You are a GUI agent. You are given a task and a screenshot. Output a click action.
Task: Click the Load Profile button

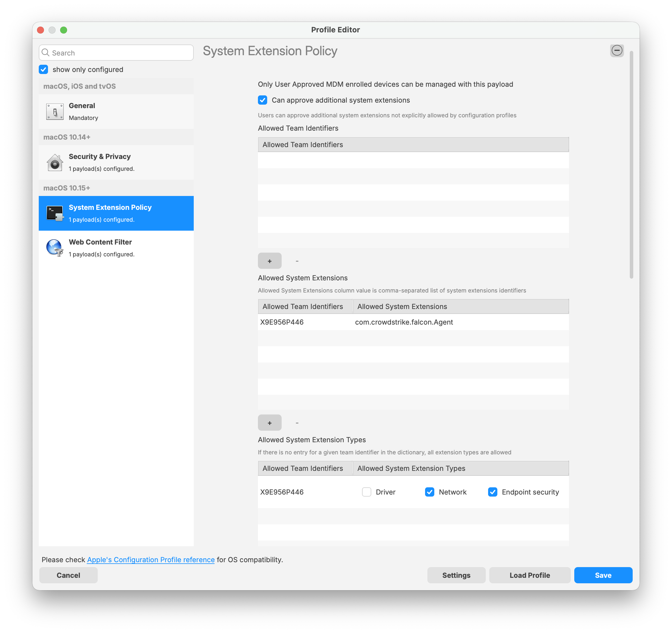tap(529, 575)
